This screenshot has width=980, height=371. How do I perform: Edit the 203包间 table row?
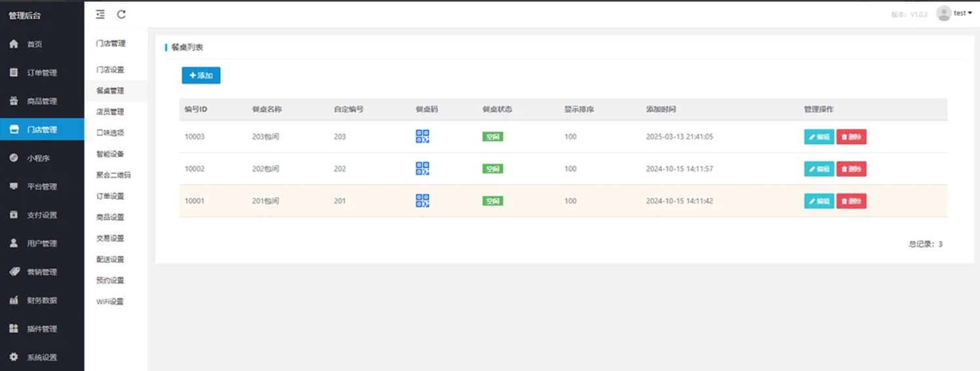click(819, 137)
